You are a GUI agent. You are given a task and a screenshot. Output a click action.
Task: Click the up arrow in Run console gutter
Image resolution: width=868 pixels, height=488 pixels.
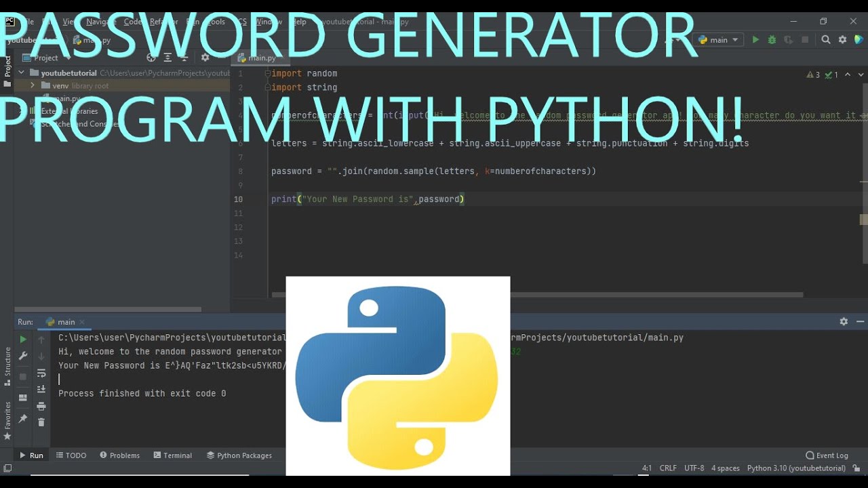click(x=41, y=340)
